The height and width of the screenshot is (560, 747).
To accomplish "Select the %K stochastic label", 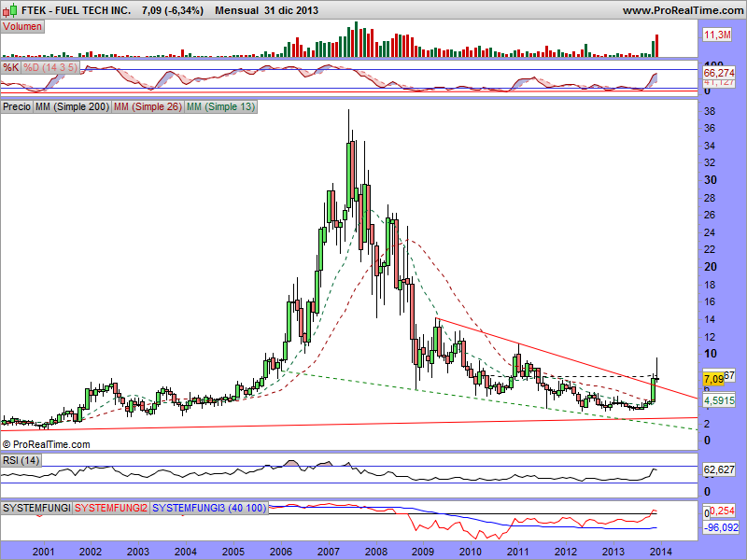I will point(10,67).
